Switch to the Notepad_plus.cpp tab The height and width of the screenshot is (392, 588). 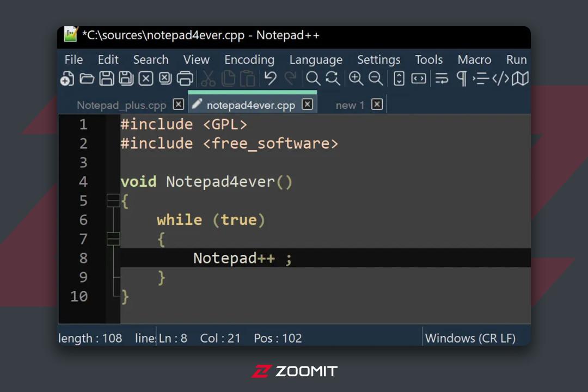pos(121,105)
